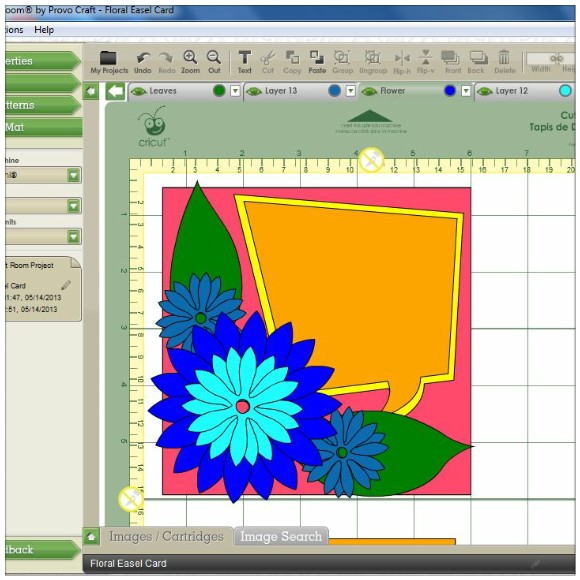Toggle visibility of Layer 12
Viewport: 580px width, 580px height.
tap(485, 91)
